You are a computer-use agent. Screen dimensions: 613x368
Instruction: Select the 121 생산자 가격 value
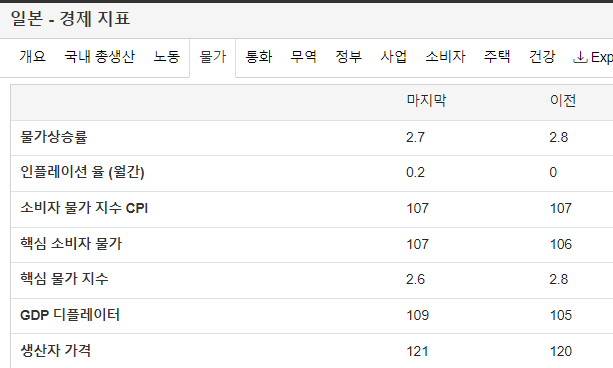coord(418,351)
